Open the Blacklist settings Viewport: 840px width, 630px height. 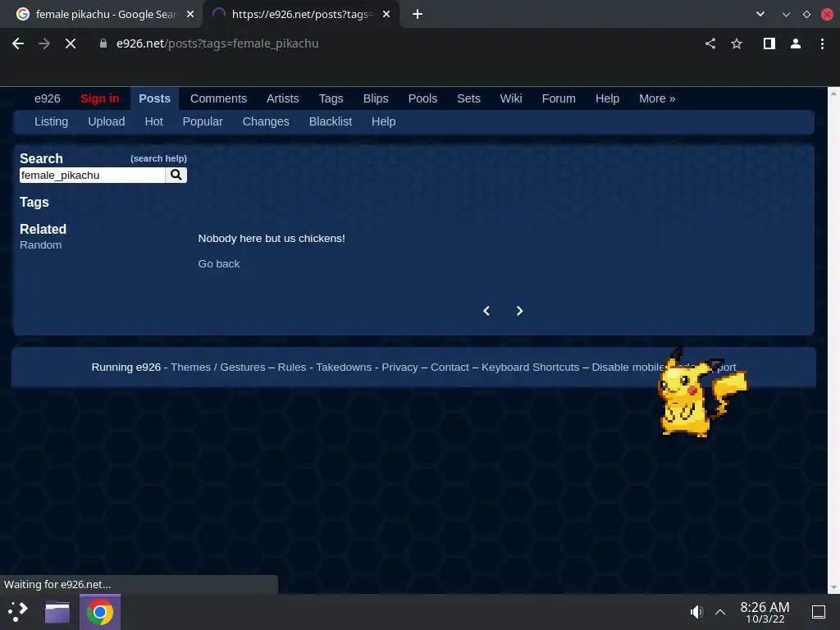coord(331,121)
